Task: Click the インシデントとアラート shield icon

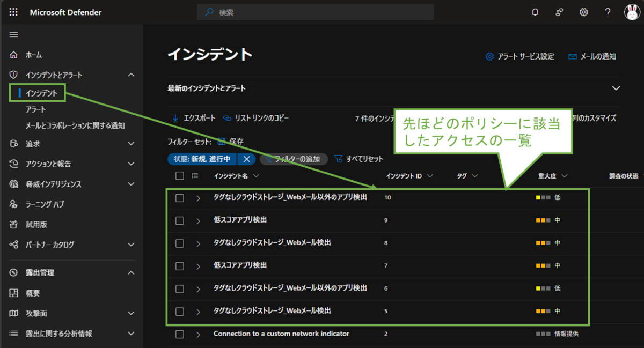Action: click(x=14, y=75)
